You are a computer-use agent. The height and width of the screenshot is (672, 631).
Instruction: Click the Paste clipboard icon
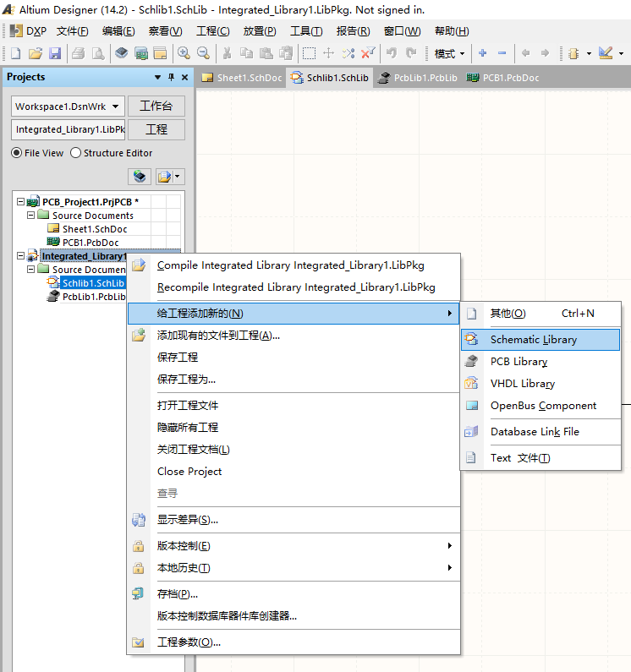tap(266, 53)
